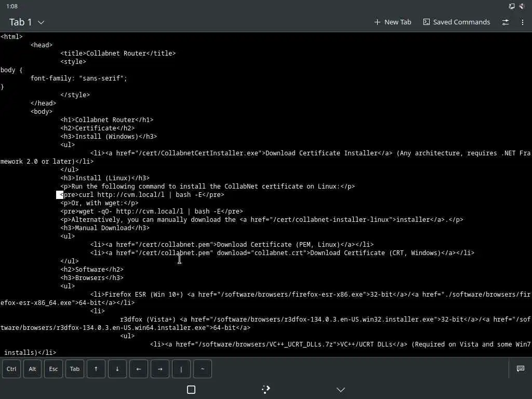Screen dimensions: 532x399
Task: Click the text "Firefox ESR (Win 10+)"
Action: (144, 295)
